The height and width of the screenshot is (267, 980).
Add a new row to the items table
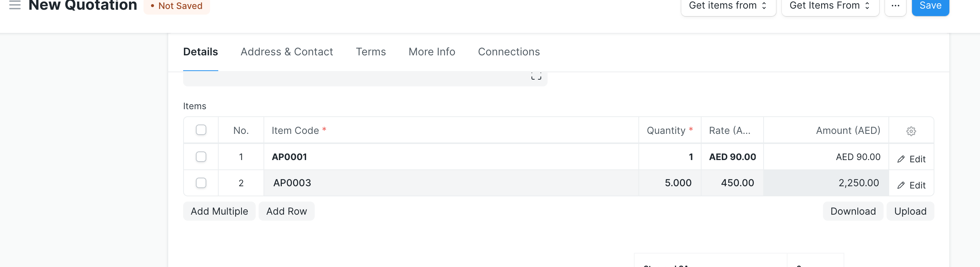(286, 211)
